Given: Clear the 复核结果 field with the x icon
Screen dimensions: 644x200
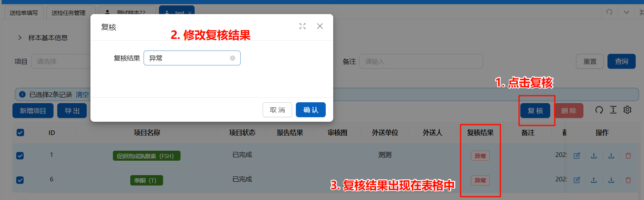Looking at the screenshot, I should (232, 58).
